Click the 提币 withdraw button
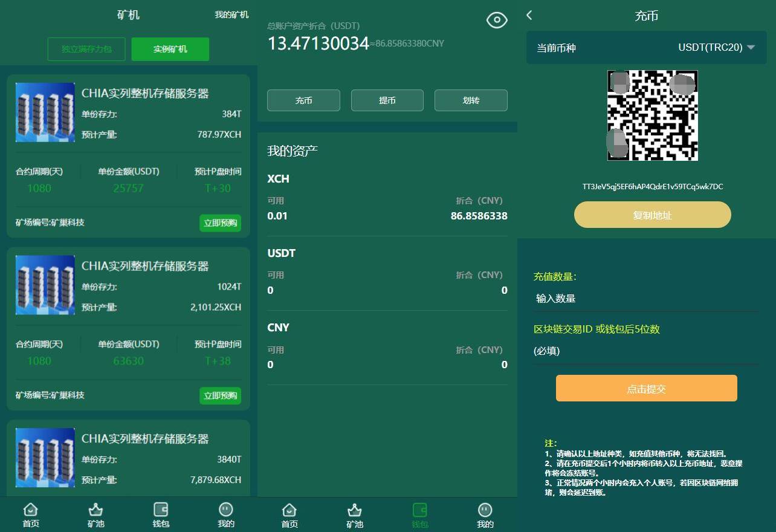The width and height of the screenshot is (776, 532). pos(387,100)
